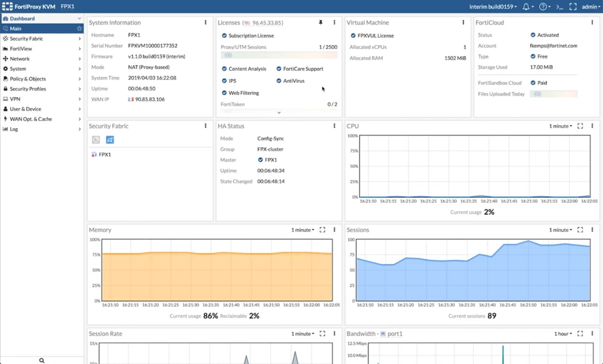Open Security Fabric widget options menu

pyautogui.click(x=205, y=126)
